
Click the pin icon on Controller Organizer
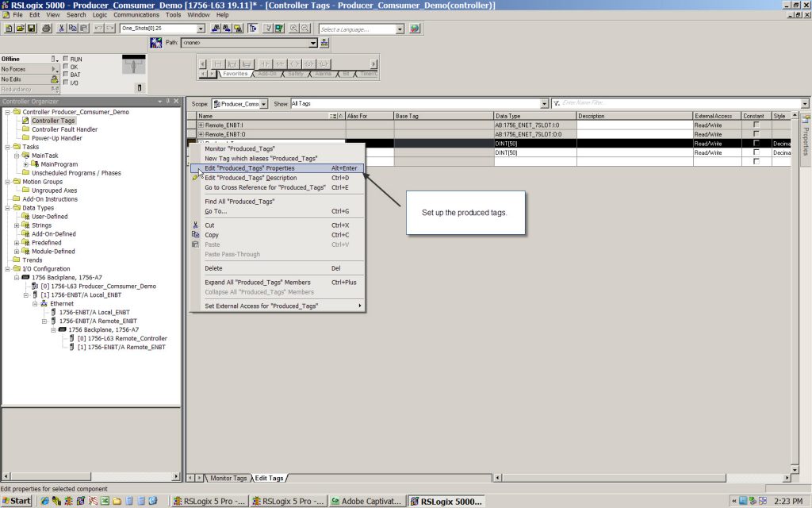tap(168, 101)
